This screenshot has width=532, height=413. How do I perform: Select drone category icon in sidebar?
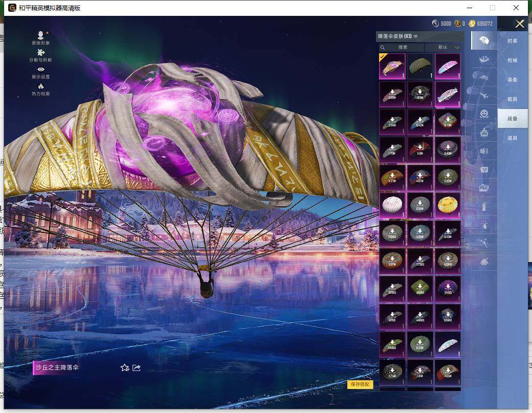pos(484,77)
